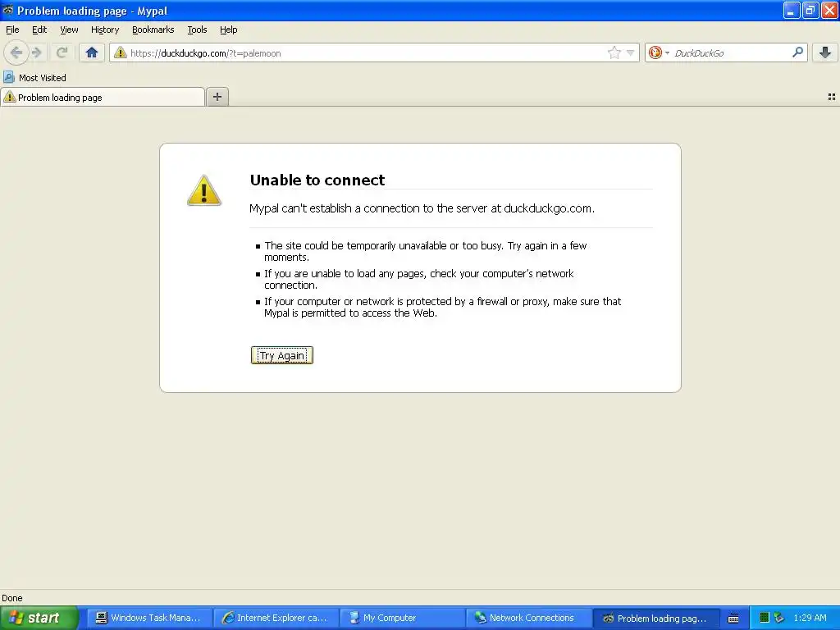Click the Problem loading page taskbar item
The width and height of the screenshot is (840, 630).
click(655, 619)
